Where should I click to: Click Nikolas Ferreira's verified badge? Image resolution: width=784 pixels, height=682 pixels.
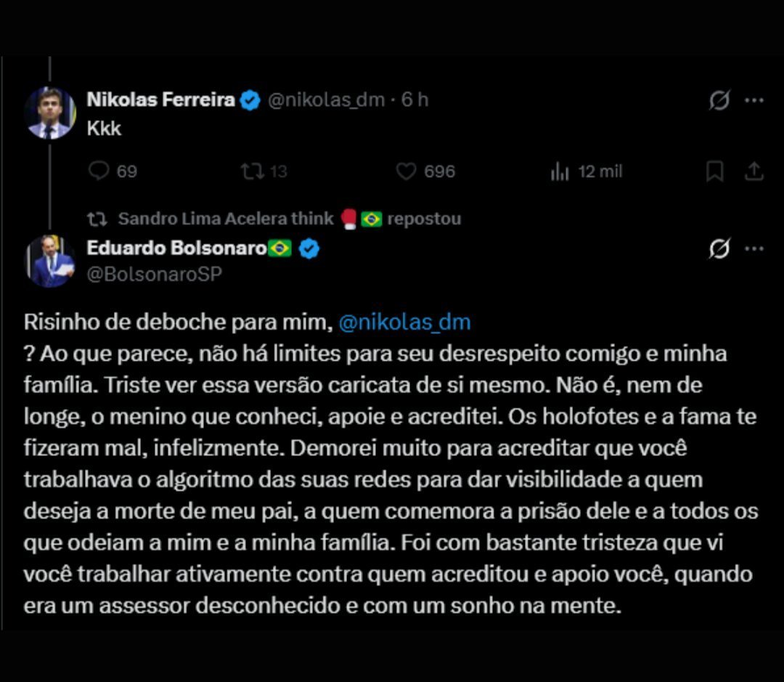point(250,100)
